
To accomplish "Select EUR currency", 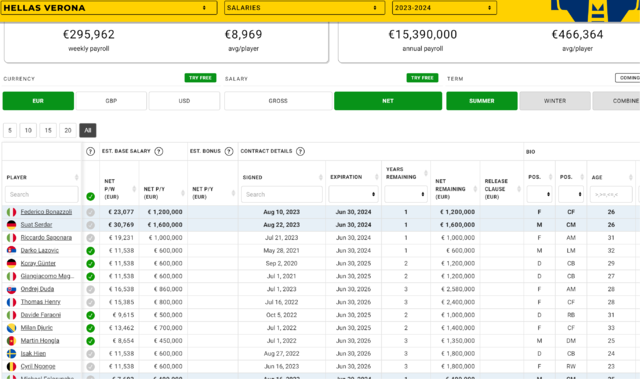I will coord(38,101).
